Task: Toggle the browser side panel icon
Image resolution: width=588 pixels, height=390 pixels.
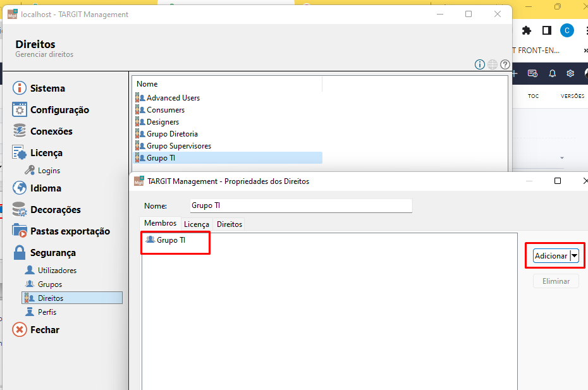Action: coord(547,30)
